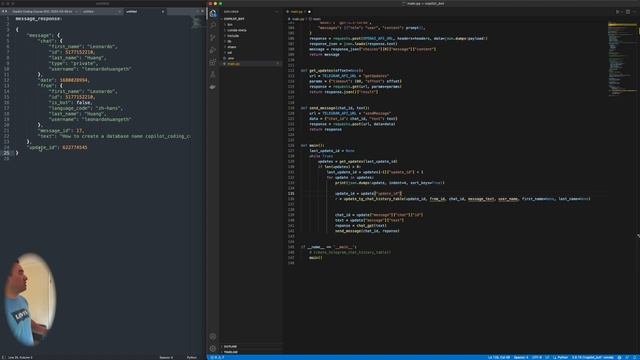Image resolution: width=640 pixels, height=360 pixels.
Task: Click the final main() call line
Action: click(x=316, y=258)
